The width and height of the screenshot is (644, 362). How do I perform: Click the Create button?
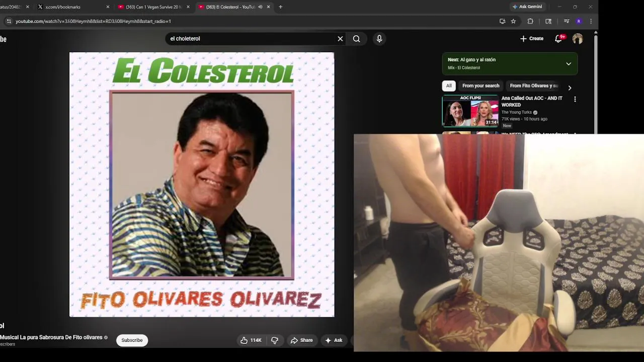(532, 39)
